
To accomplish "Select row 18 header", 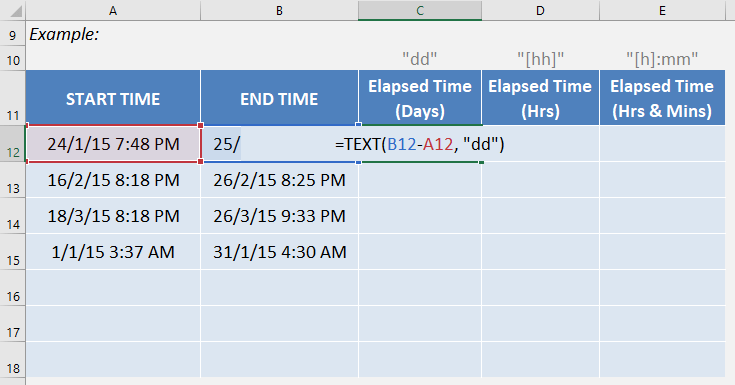I will [x=13, y=360].
